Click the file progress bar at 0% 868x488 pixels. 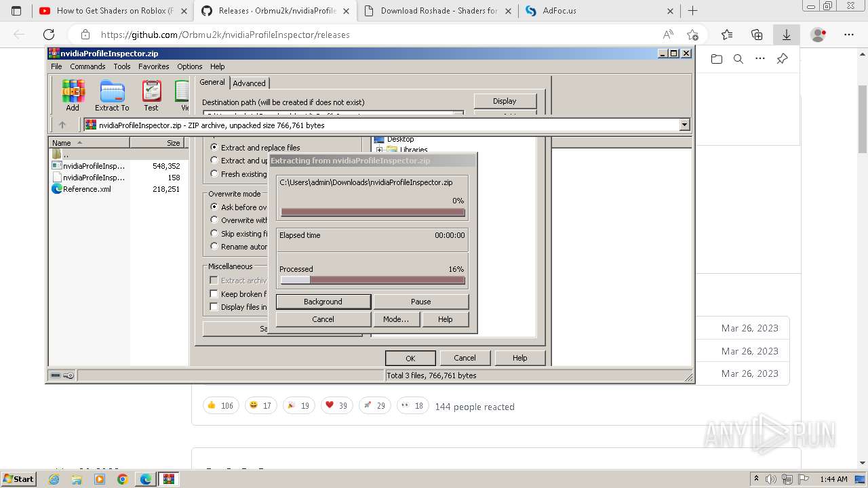coord(373,212)
